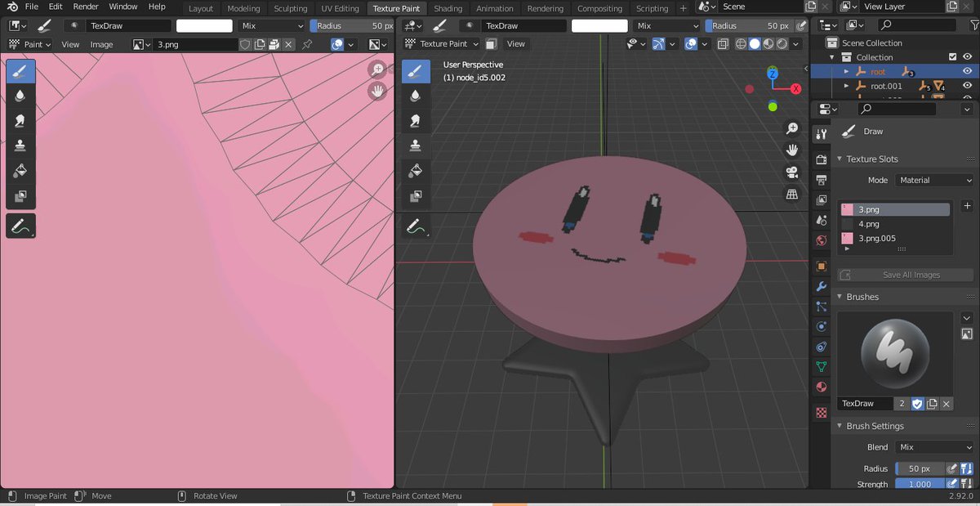
Task: Select the Fill tool in 3D viewport toolbar
Action: pos(415,171)
